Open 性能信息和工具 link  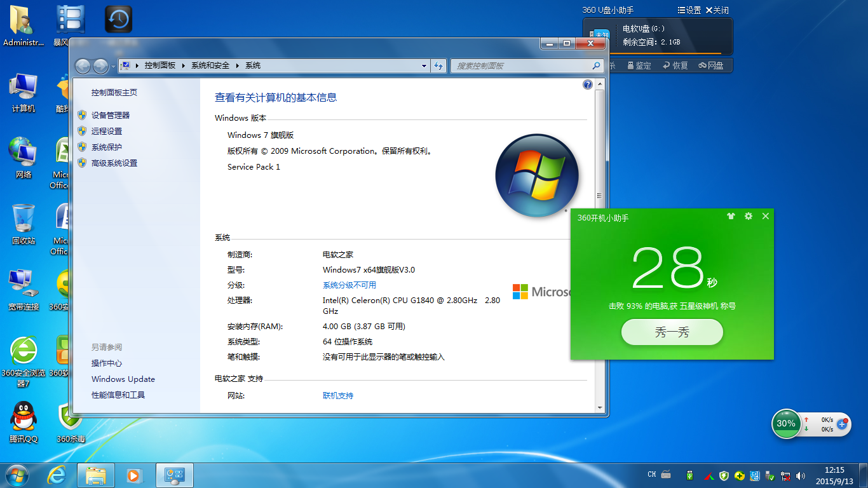[118, 395]
